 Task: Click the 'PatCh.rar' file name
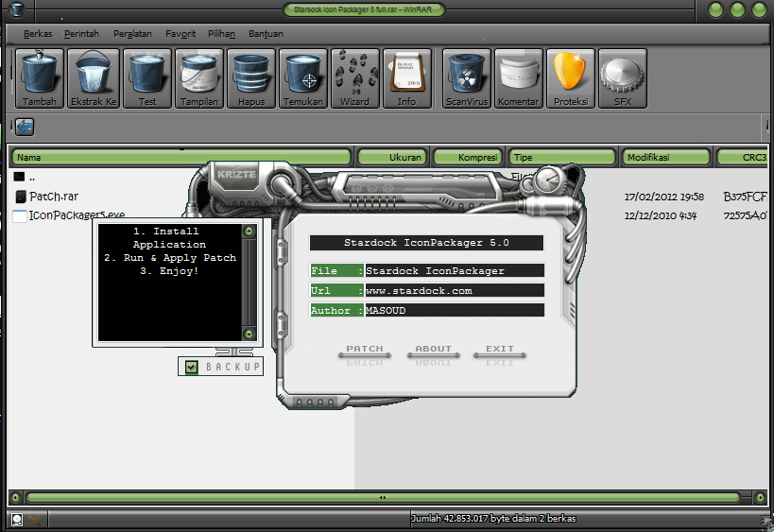click(54, 197)
